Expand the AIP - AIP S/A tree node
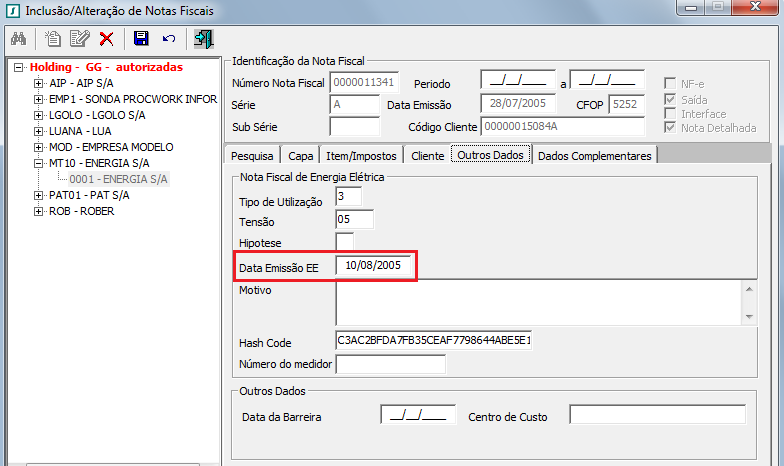This screenshot has height=466, width=784. coord(39,83)
